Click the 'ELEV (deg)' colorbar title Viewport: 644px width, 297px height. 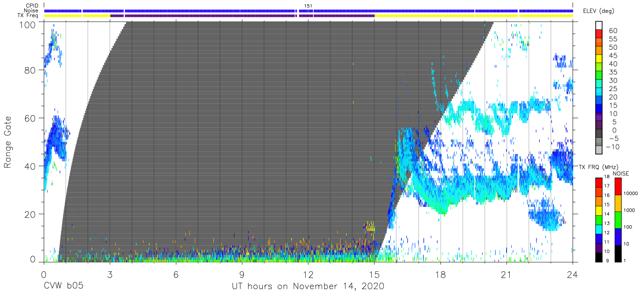tap(600, 11)
